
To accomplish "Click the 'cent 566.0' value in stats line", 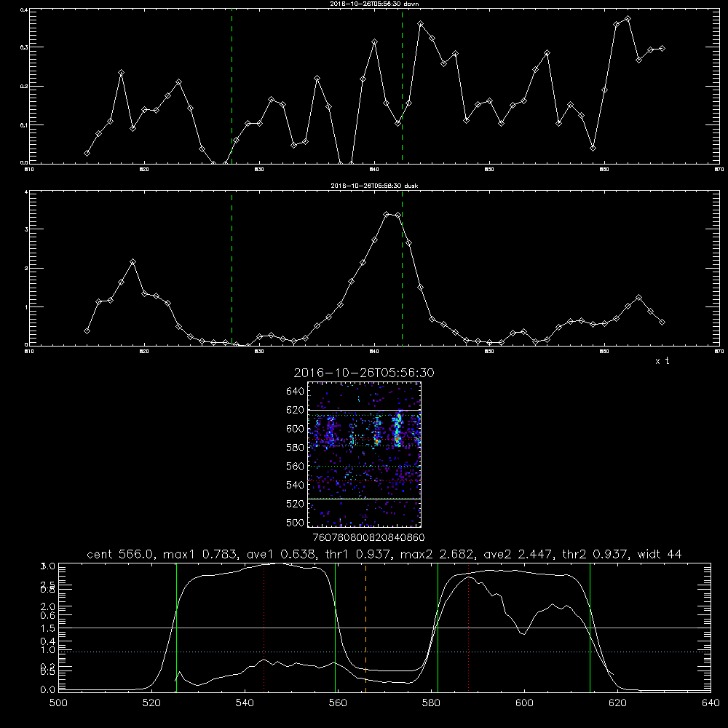I will pyautogui.click(x=122, y=554).
